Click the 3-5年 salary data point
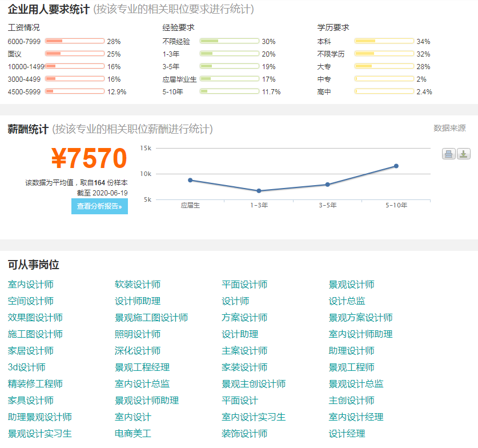This screenshot has width=478, height=448. pyautogui.click(x=327, y=185)
